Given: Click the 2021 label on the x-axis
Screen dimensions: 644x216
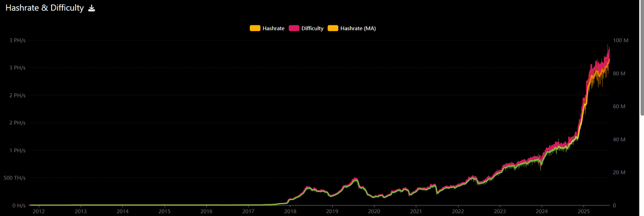Looking at the screenshot, I should (x=416, y=211).
